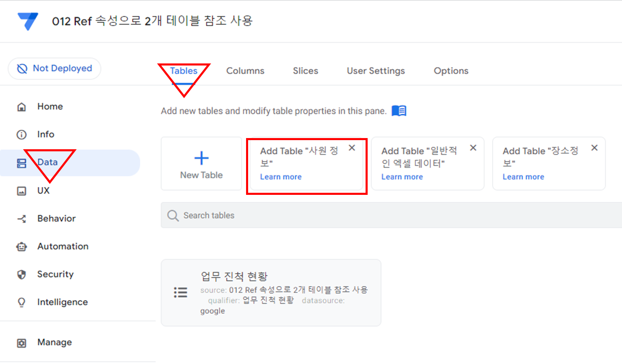The width and height of the screenshot is (622, 364).
Task: Open the Behavior section
Action: coord(56,218)
